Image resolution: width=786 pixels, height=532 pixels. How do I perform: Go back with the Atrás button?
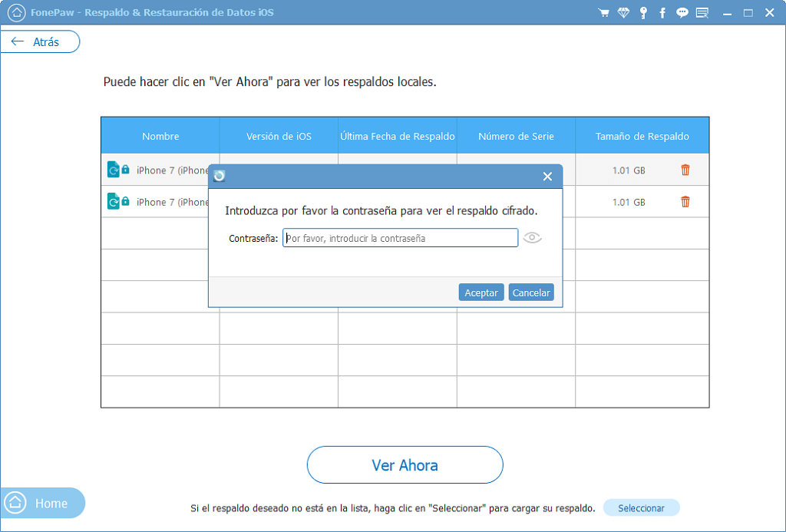pyautogui.click(x=40, y=42)
